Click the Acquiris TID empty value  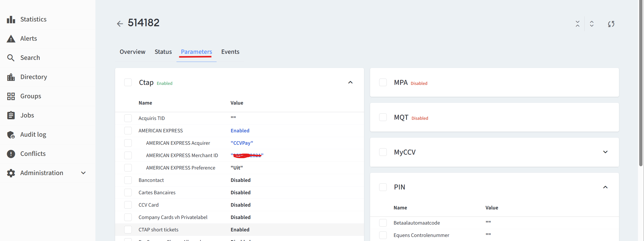click(x=233, y=118)
